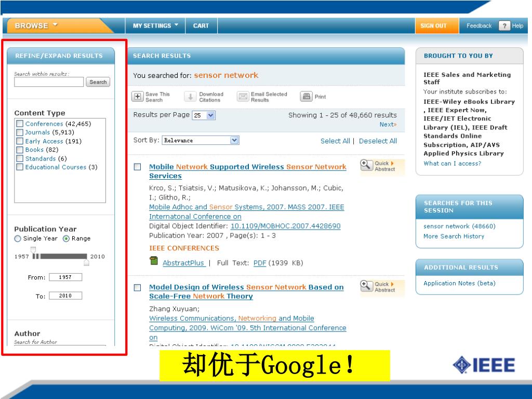Click the green AbstractPlus book icon
Screen dimensions: 532x399
pyautogui.click(x=154, y=261)
